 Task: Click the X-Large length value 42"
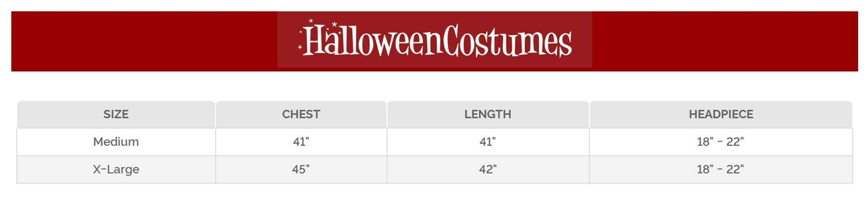click(488, 169)
